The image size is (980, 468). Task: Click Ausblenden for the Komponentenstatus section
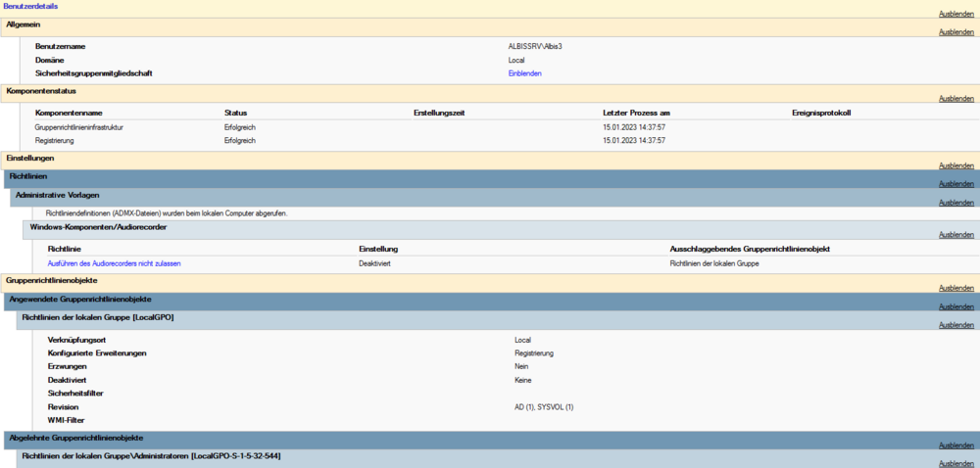tap(955, 99)
